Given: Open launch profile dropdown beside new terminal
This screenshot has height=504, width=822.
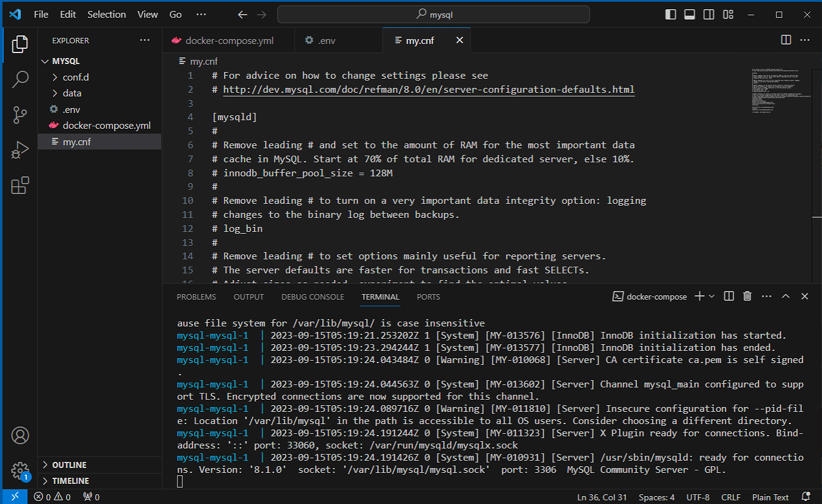Looking at the screenshot, I should [x=712, y=297].
